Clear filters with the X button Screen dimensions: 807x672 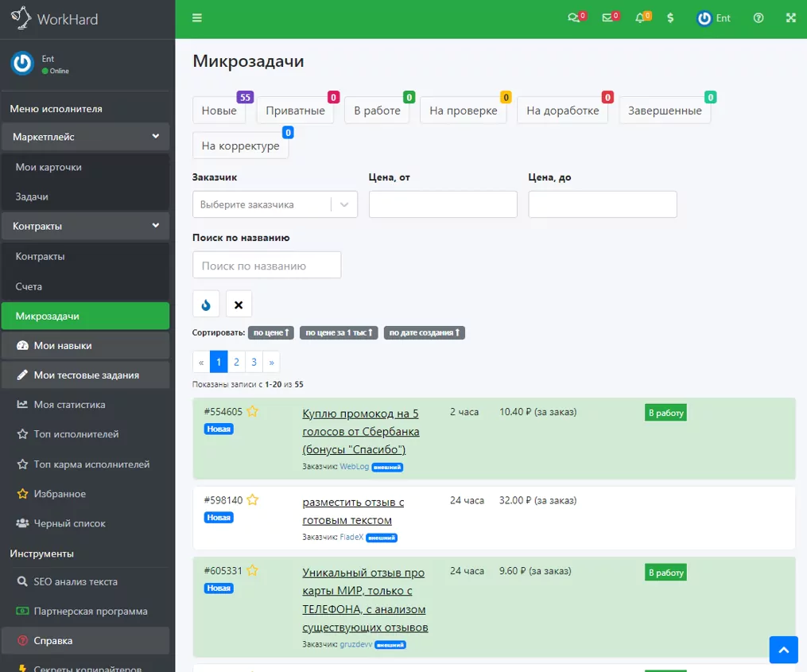(x=239, y=305)
